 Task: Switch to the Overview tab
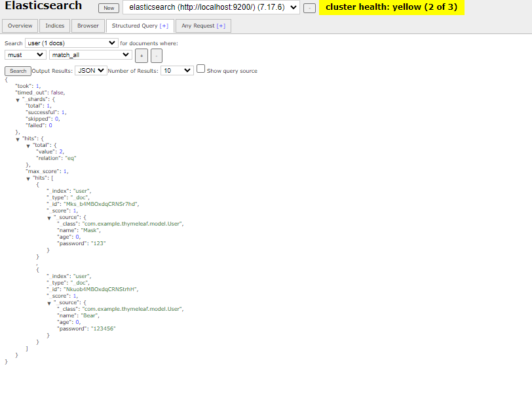tap(20, 26)
